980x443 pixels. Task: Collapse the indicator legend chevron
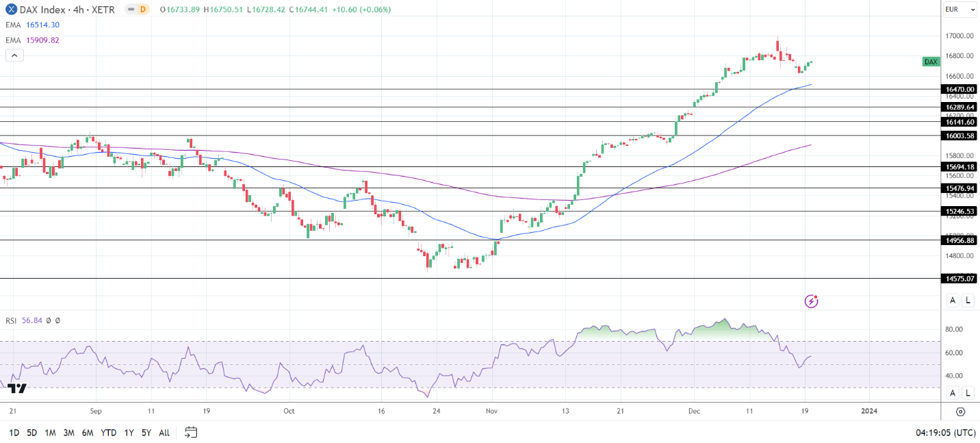(x=14, y=55)
